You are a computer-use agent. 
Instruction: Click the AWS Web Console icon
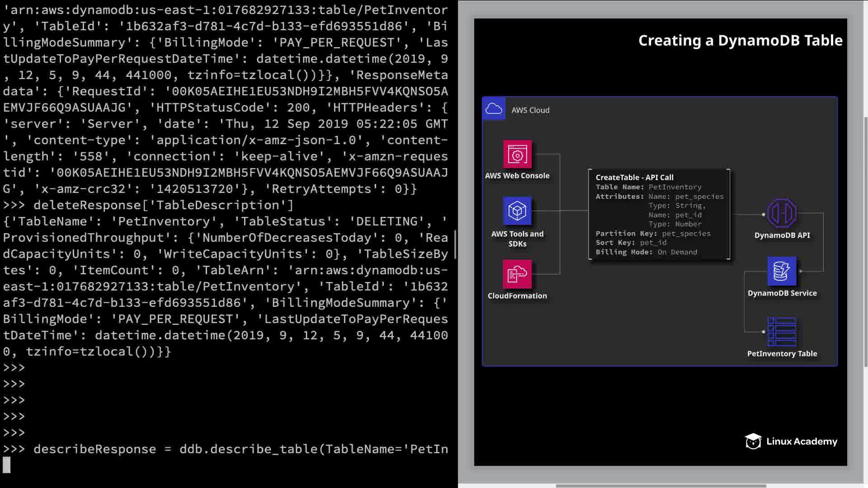pos(517,155)
